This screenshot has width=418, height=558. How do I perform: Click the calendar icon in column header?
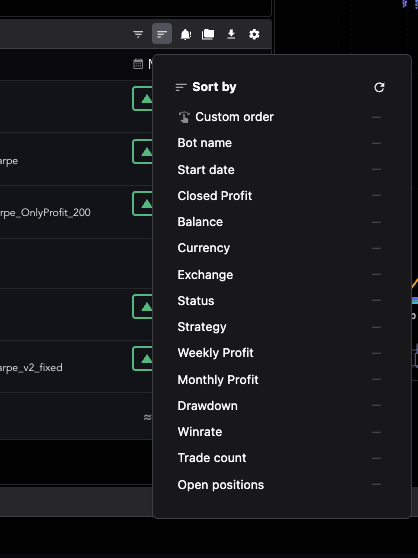point(138,64)
